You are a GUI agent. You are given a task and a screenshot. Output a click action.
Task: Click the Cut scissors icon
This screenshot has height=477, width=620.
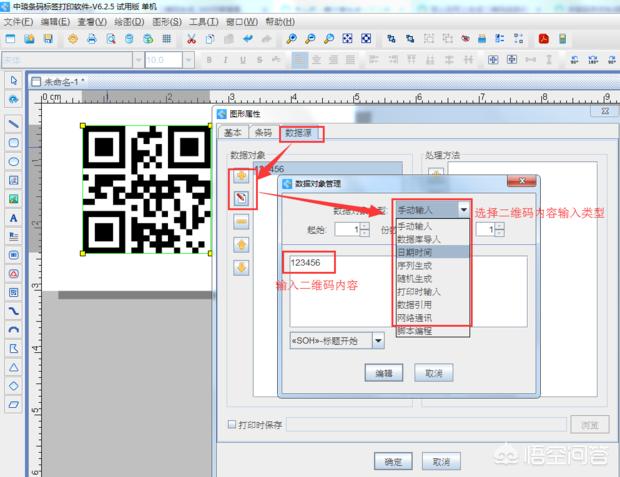[191, 39]
